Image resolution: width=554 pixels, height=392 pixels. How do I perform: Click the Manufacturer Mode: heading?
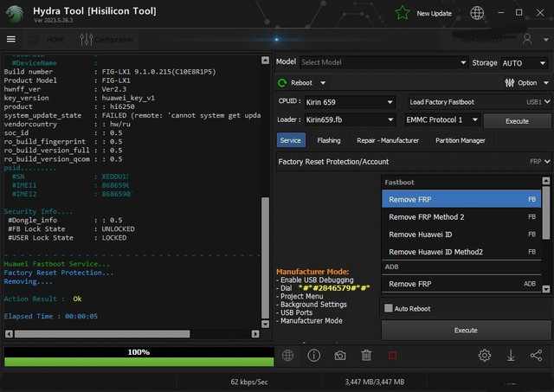click(x=312, y=272)
